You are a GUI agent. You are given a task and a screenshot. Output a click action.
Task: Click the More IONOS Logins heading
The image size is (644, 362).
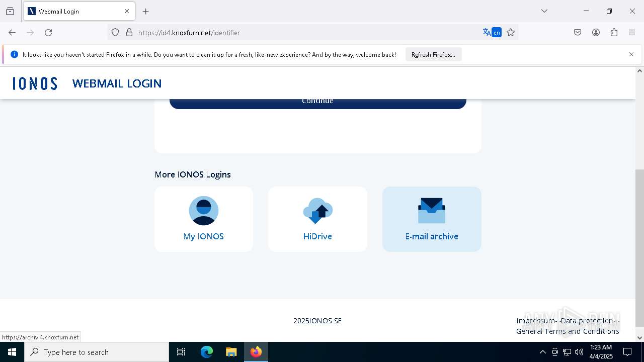click(x=193, y=174)
